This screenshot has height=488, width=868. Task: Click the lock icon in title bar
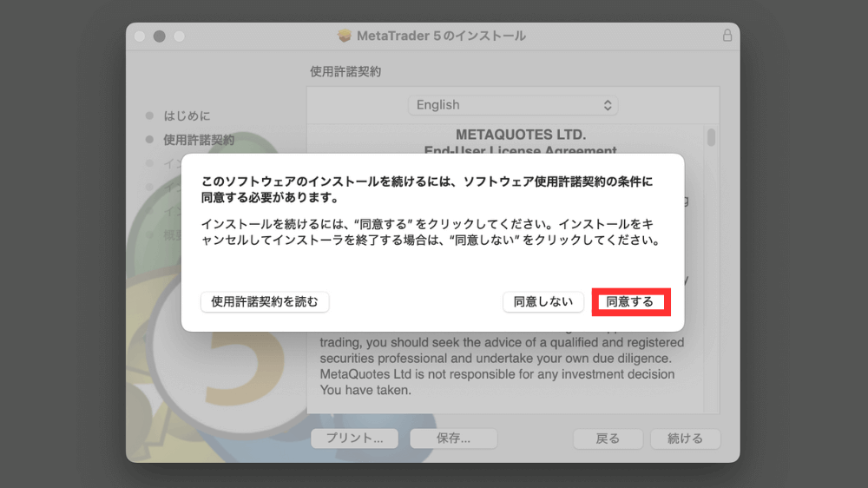(x=727, y=36)
